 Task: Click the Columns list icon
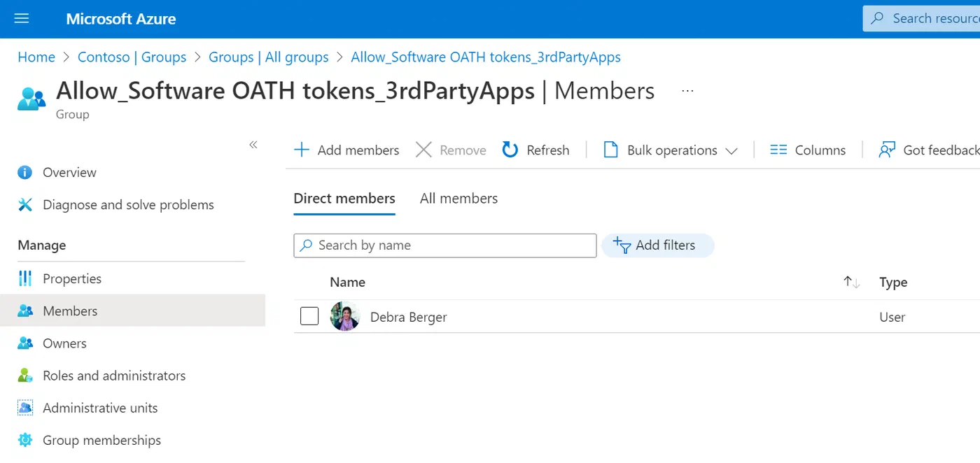(x=778, y=150)
